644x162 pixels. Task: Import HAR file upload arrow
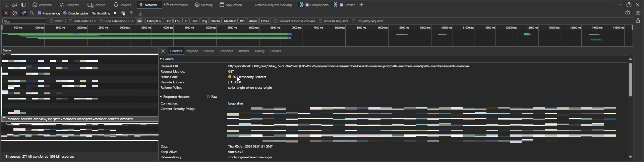(131, 13)
